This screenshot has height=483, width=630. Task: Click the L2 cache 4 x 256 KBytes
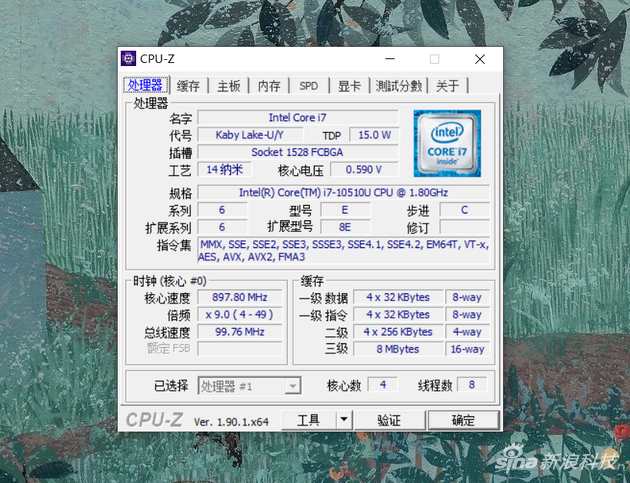(398, 332)
